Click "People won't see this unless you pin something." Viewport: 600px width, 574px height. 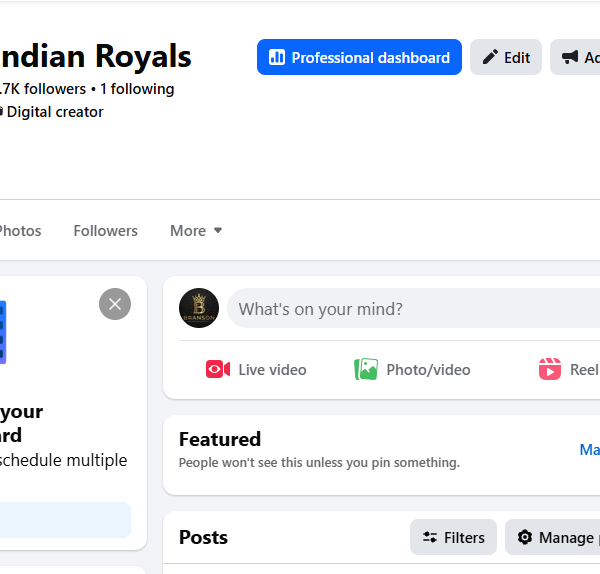click(319, 463)
